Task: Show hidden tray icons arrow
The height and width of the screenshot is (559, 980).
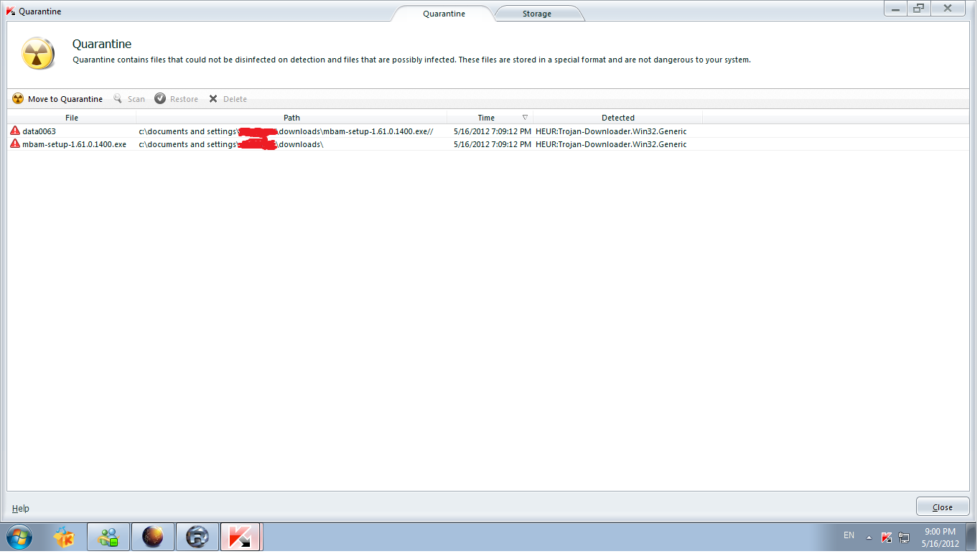Action: 869,537
